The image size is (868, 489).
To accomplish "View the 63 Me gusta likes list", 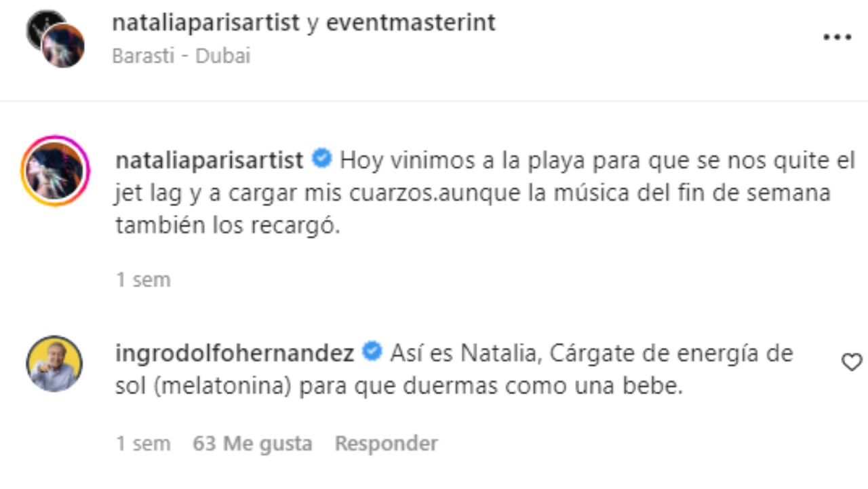I will point(252,444).
